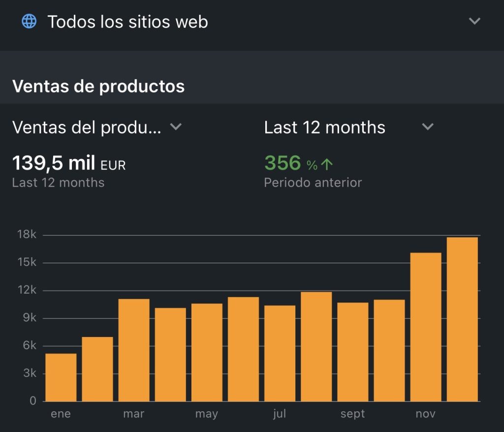Click the chevron next to Ventas del produ...
The width and height of the screenshot is (504, 432).
click(x=176, y=127)
